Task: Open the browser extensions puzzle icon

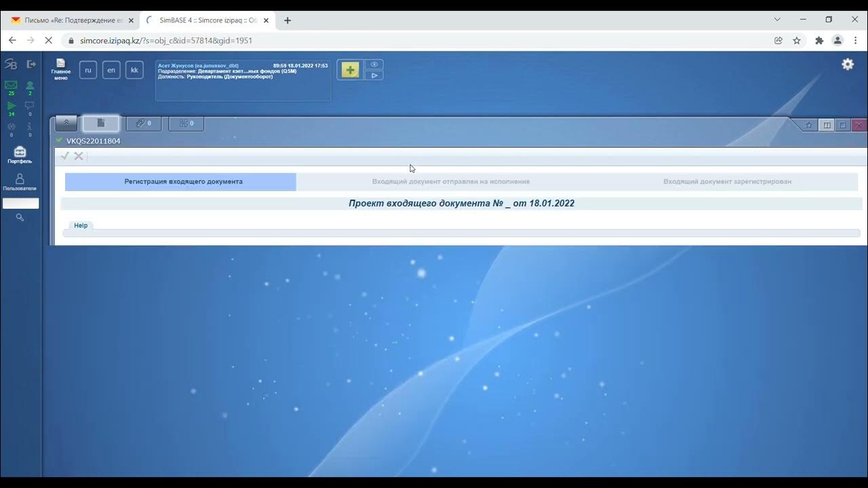Action: click(x=819, y=41)
